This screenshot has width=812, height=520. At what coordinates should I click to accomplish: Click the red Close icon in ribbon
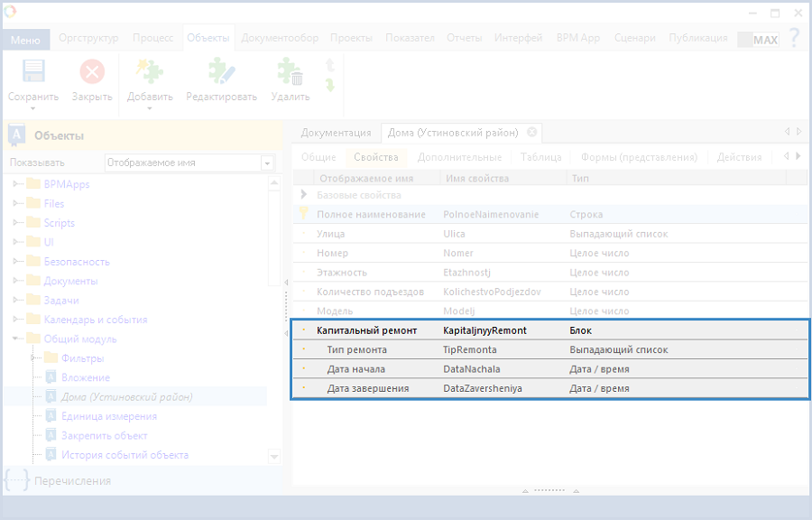tap(92, 73)
